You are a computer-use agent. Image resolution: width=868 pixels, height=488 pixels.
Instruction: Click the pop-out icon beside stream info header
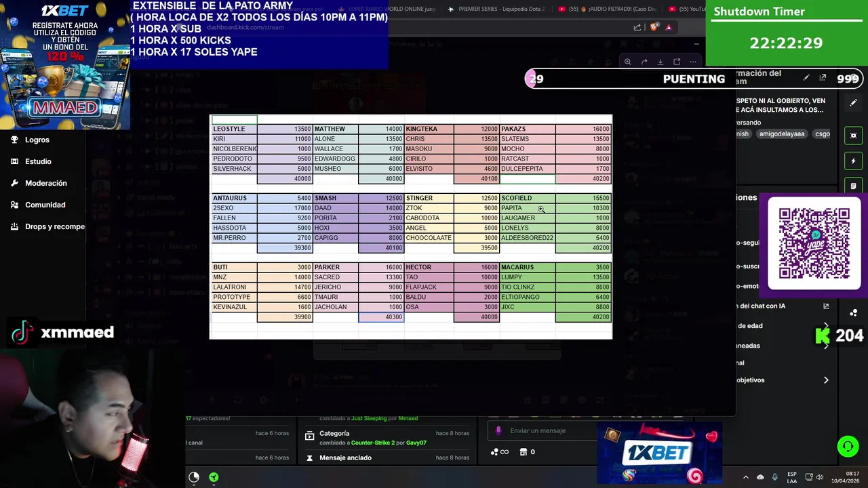(823, 78)
